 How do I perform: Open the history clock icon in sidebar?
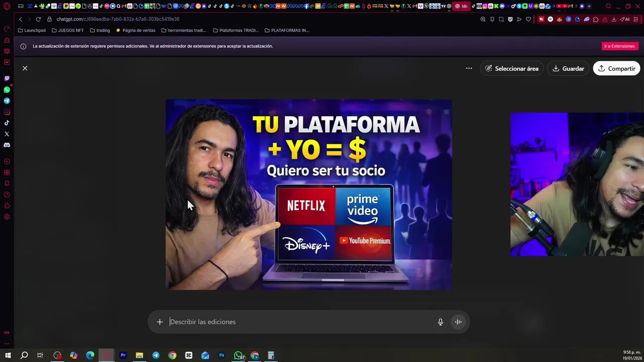pyautogui.click(x=7, y=195)
